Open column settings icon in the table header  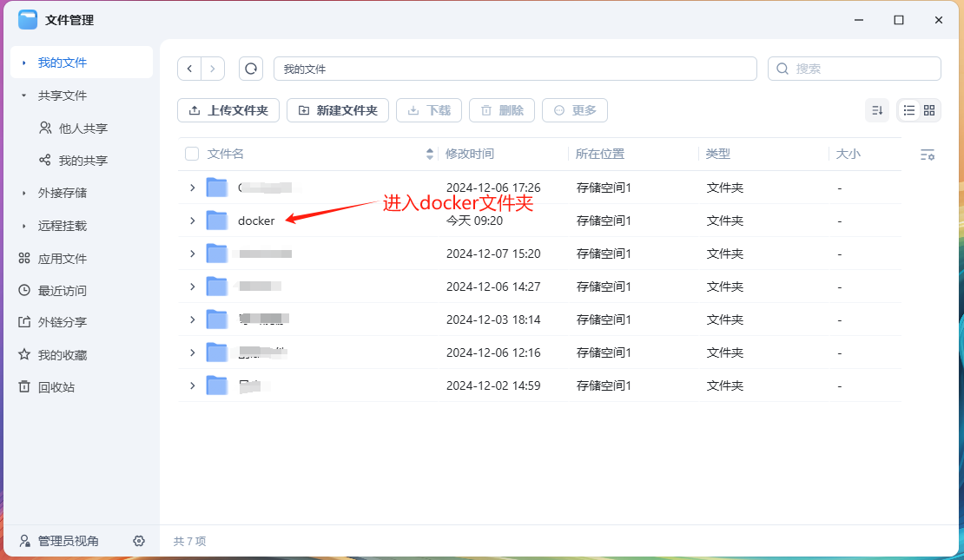click(928, 155)
